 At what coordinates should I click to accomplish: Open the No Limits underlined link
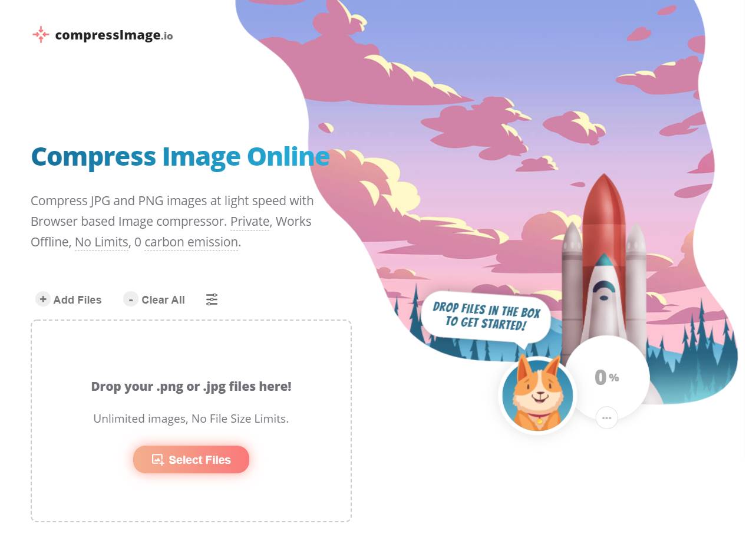101,242
